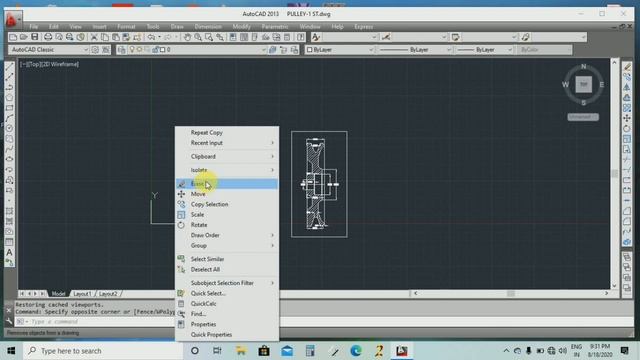Choose Deselect All from the context menu
Screen dimensions: 640x360
tap(227, 270)
